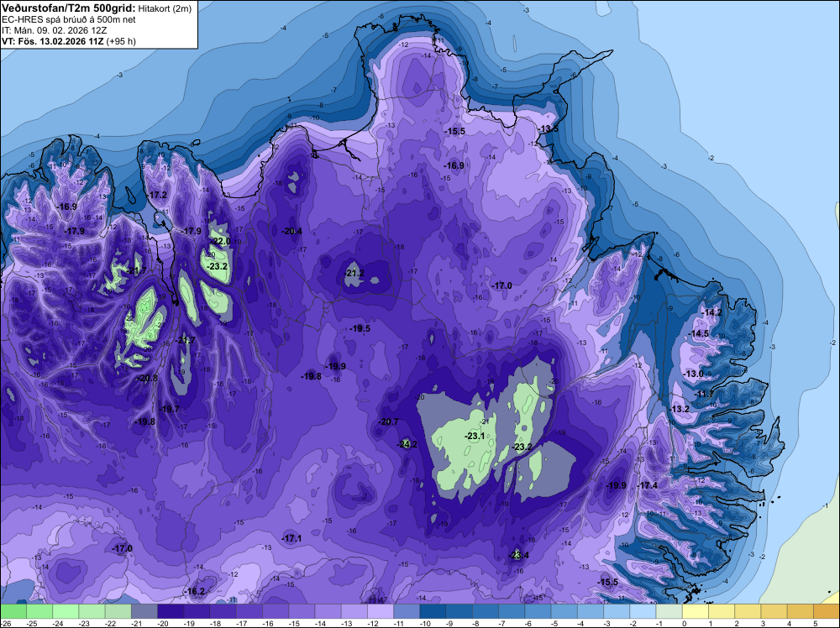Image resolution: width=840 pixels, height=628 pixels.
Task: Click the -14.2 temperature label
Action: 712,312
